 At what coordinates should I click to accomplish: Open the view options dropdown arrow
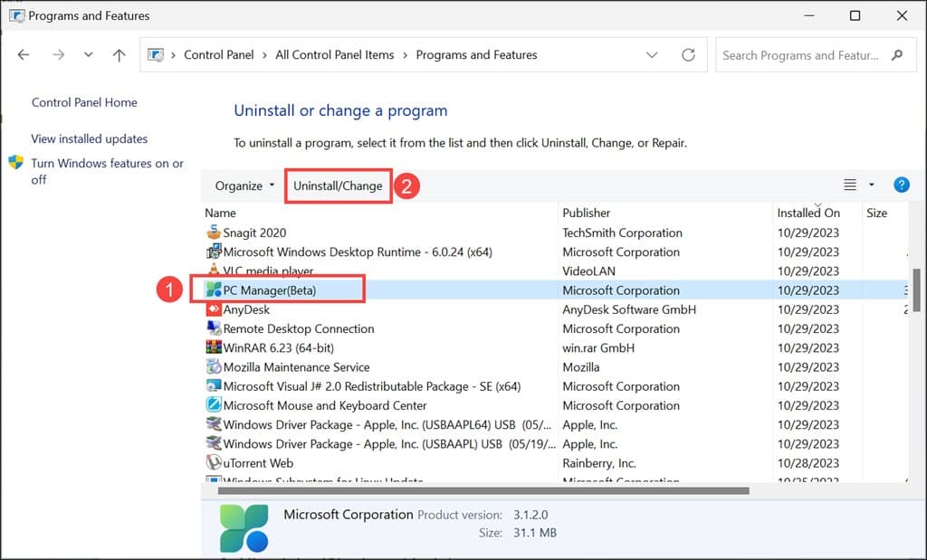pos(872,185)
